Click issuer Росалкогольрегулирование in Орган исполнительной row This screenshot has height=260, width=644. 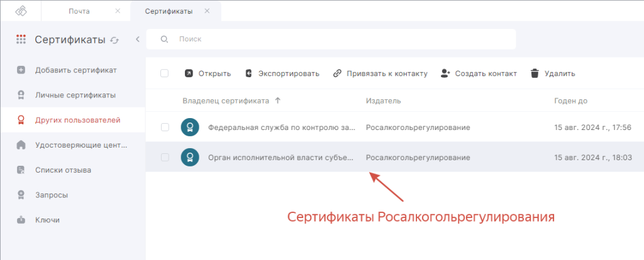tap(418, 158)
